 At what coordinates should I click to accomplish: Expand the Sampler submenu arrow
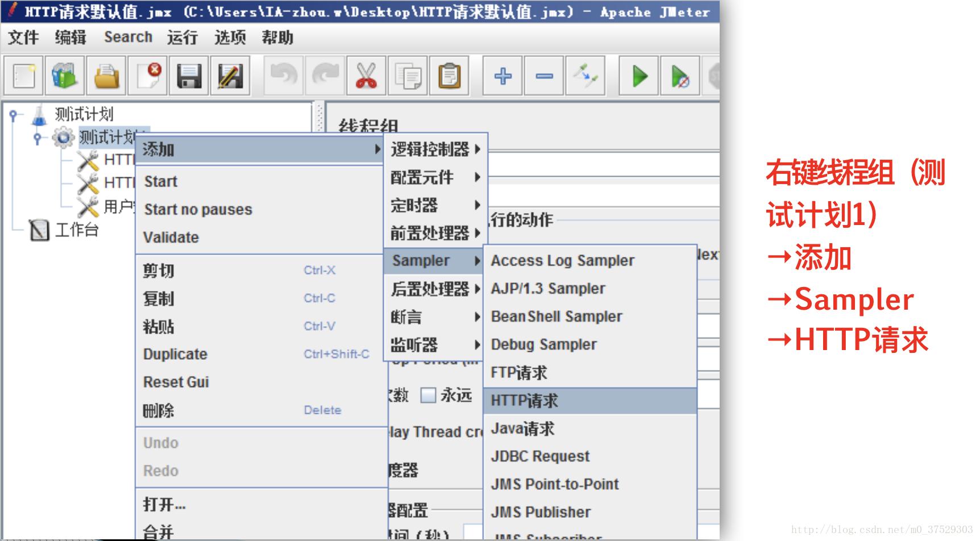[476, 260]
